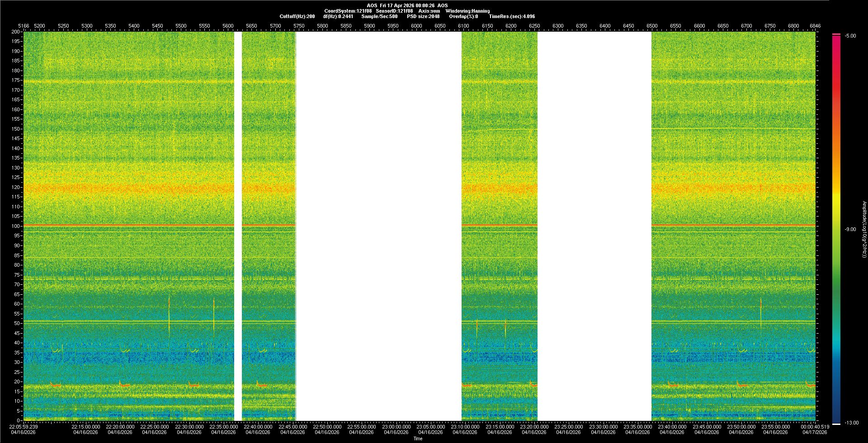Click the frequency-axis tick label 75
Screen dimensions: 868x443
[x=17, y=275]
